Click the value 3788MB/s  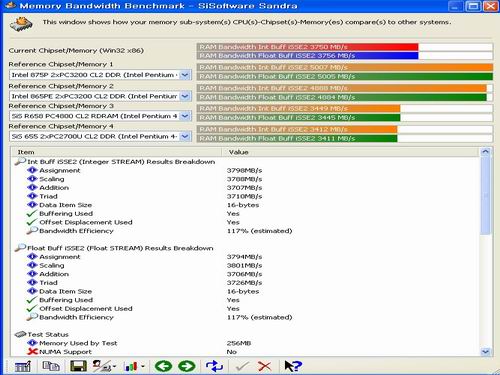click(x=244, y=179)
